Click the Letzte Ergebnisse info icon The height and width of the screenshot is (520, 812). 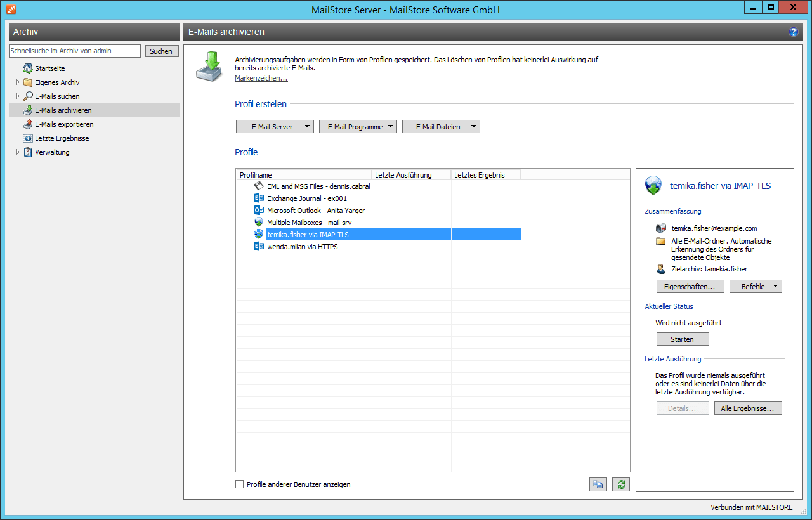(x=28, y=138)
